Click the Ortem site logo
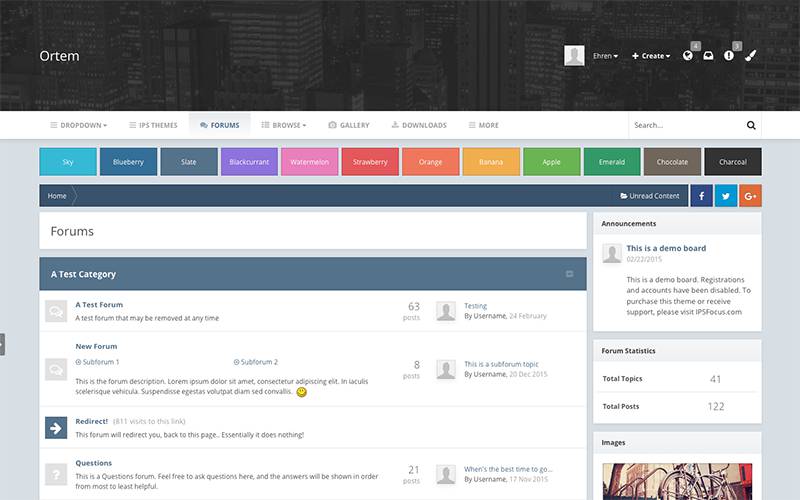 tap(59, 56)
